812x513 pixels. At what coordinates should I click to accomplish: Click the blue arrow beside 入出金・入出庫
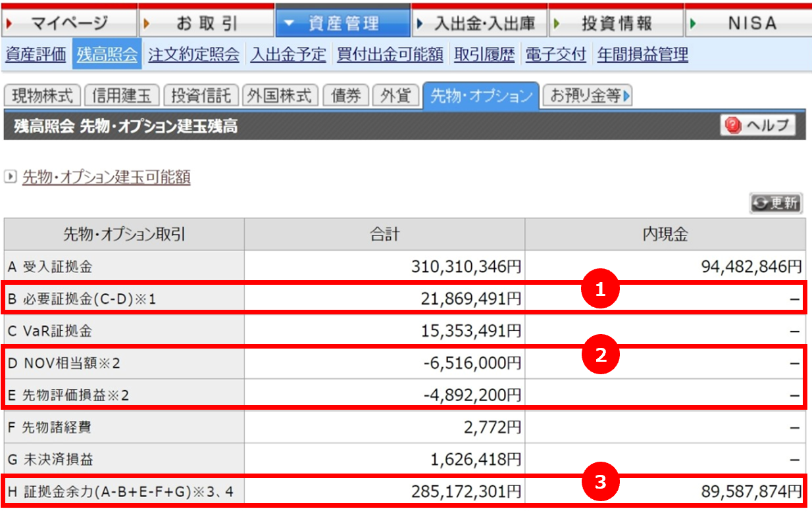(419, 20)
